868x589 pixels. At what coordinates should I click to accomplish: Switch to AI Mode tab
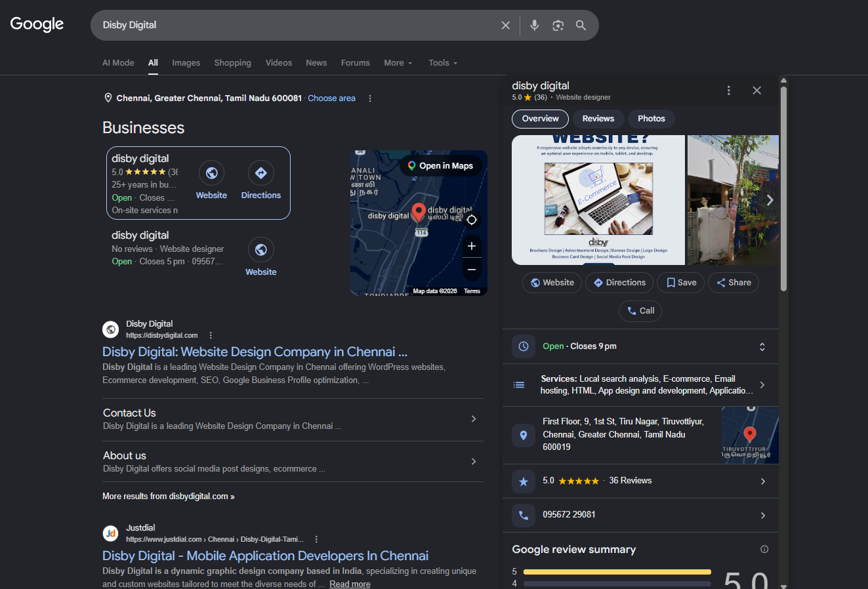point(118,63)
